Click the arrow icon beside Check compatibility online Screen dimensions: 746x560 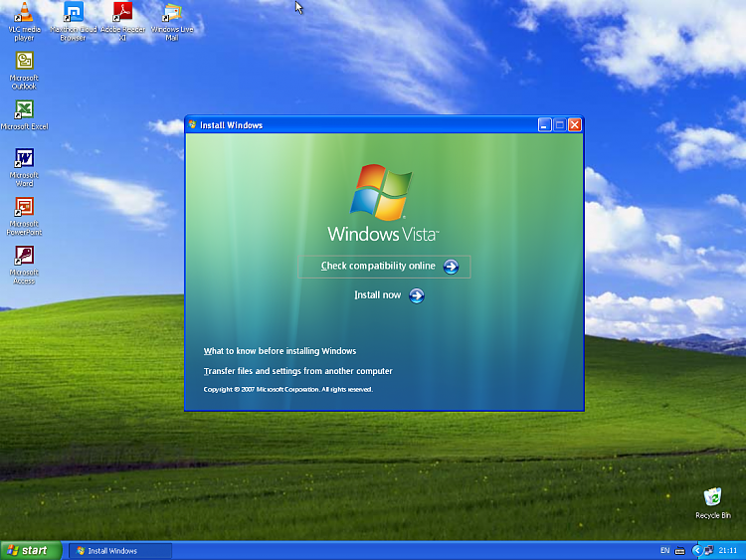point(451,267)
